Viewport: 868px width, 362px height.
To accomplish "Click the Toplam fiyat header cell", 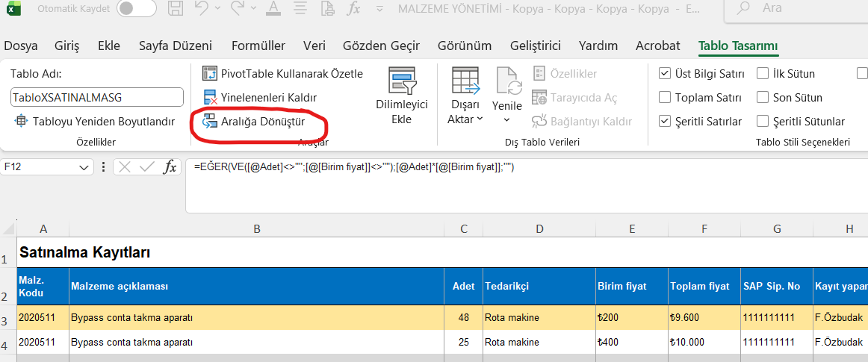I will [x=704, y=286].
